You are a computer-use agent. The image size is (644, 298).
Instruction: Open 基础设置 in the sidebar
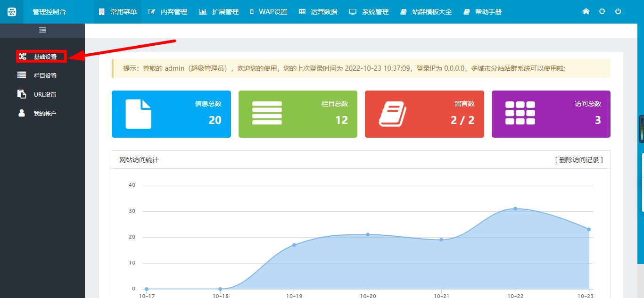click(x=45, y=57)
